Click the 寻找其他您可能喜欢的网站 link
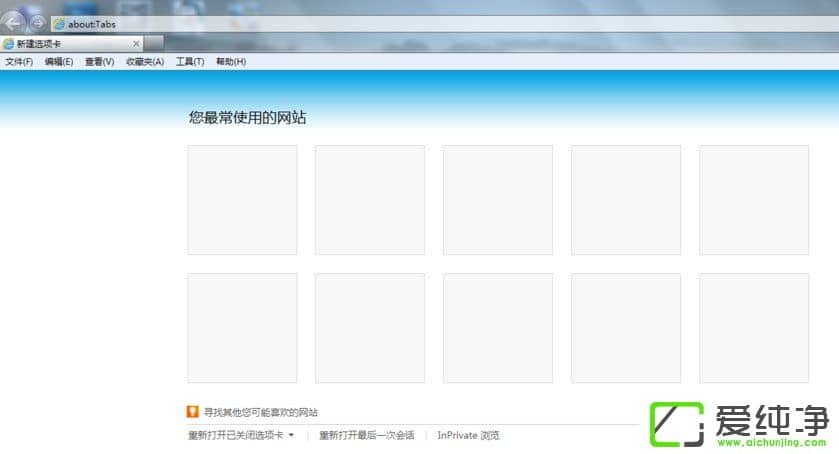Image resolution: width=839 pixels, height=454 pixels. (261, 412)
